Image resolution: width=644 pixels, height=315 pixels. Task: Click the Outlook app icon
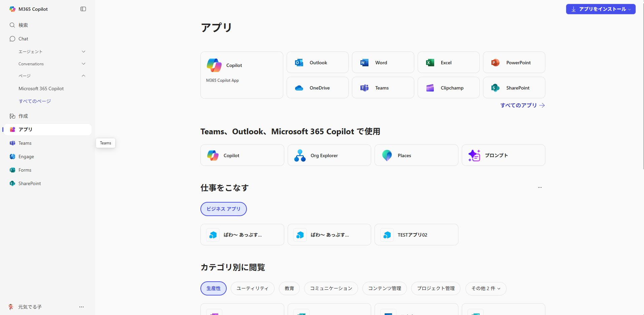pos(299,63)
